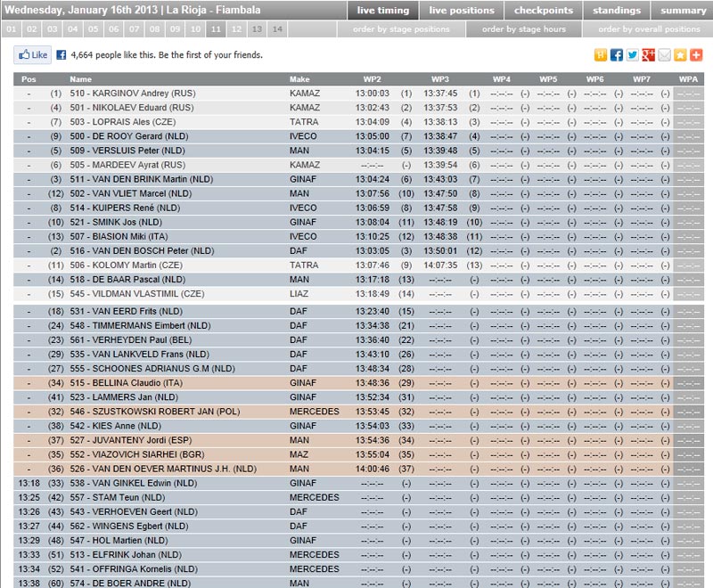Click the WP4 column header
The width and height of the screenshot is (713, 588).
point(502,79)
